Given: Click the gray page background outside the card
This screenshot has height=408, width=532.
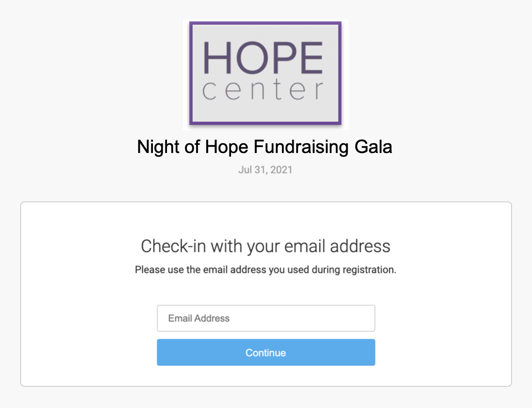Looking at the screenshot, I should 73,97.
